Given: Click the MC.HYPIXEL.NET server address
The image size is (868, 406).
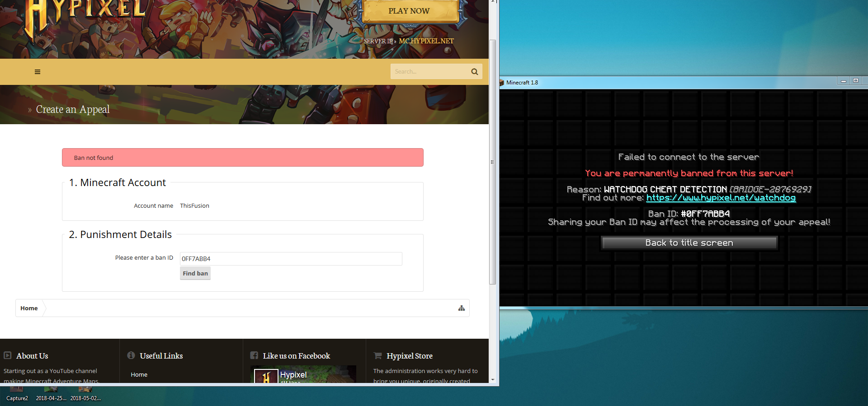Looking at the screenshot, I should click(x=426, y=41).
